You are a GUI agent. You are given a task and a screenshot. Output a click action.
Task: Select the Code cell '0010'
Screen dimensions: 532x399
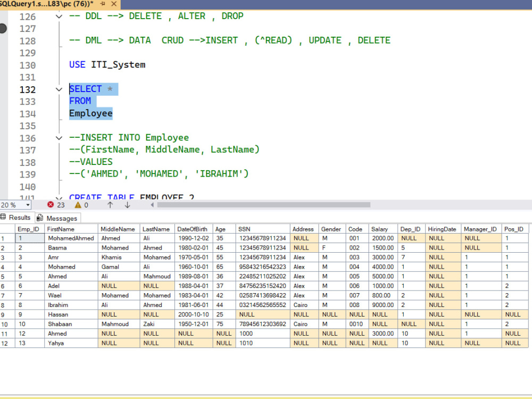coord(357,323)
